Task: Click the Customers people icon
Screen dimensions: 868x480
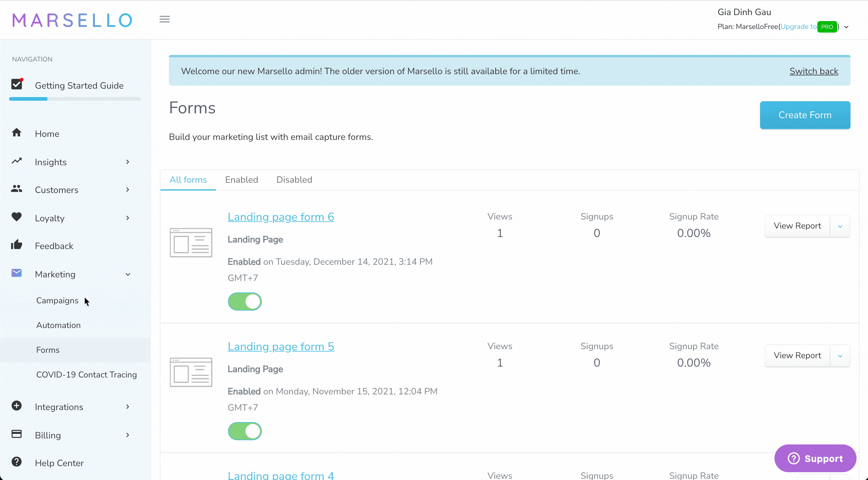Action: coord(17,189)
